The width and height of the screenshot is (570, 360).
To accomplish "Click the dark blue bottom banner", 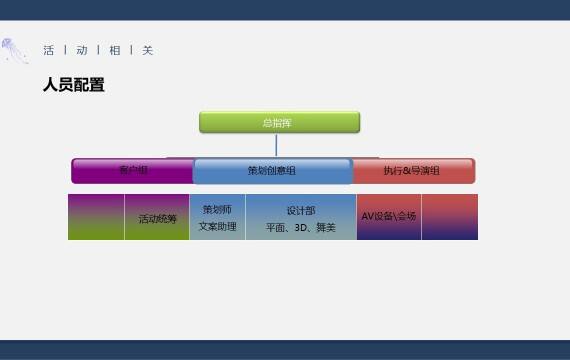I will click(285, 350).
